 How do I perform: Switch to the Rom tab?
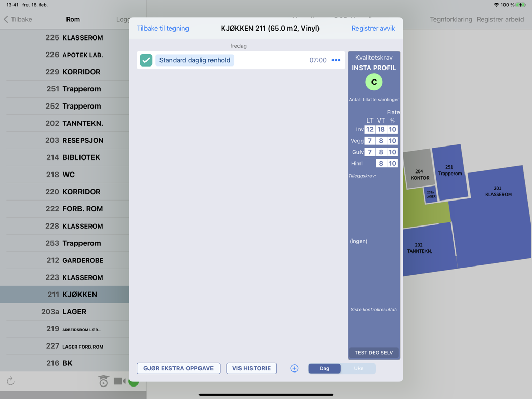73,19
